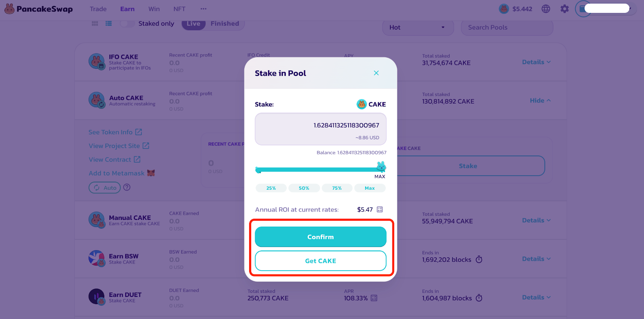This screenshot has height=319, width=644.
Task: Switch pools to card grid view
Action: pos(95,23)
